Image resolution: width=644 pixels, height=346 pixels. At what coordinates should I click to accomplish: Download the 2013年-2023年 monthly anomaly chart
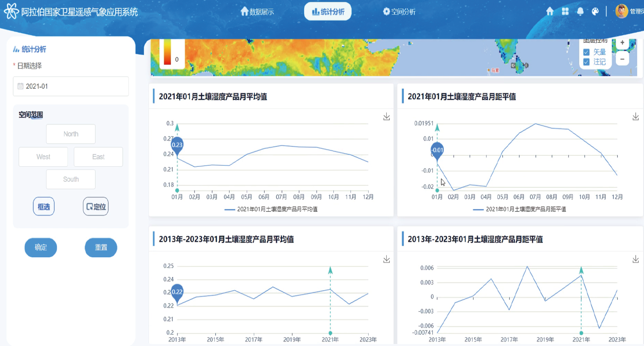pos(635,259)
